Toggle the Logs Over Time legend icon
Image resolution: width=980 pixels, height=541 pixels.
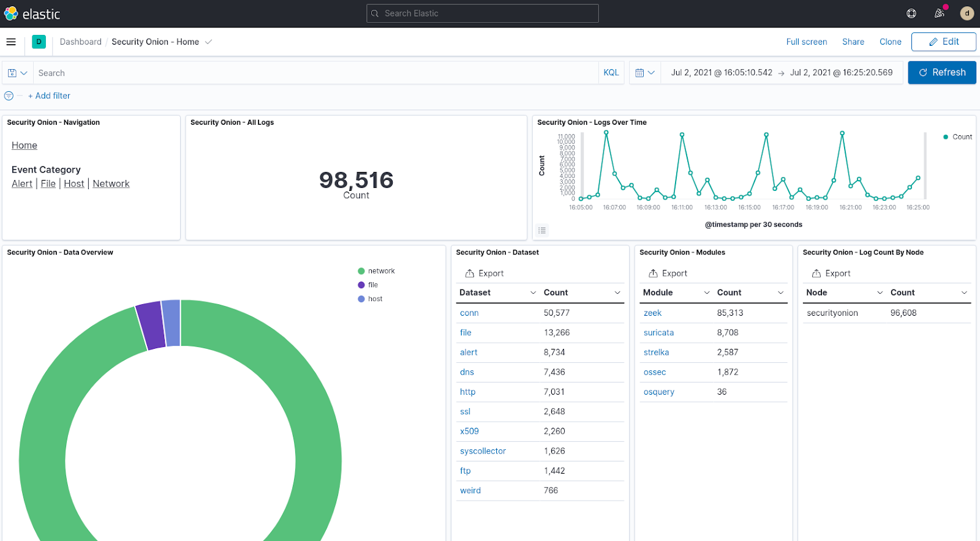(x=542, y=231)
